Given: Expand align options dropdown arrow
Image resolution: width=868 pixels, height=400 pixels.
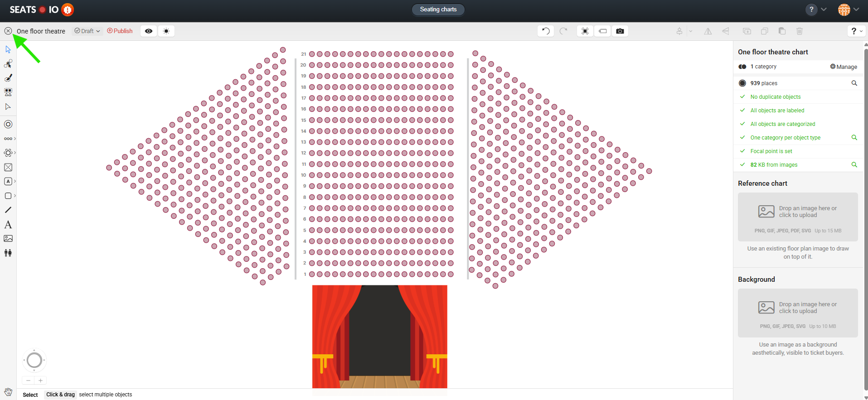Looking at the screenshot, I should tap(691, 31).
